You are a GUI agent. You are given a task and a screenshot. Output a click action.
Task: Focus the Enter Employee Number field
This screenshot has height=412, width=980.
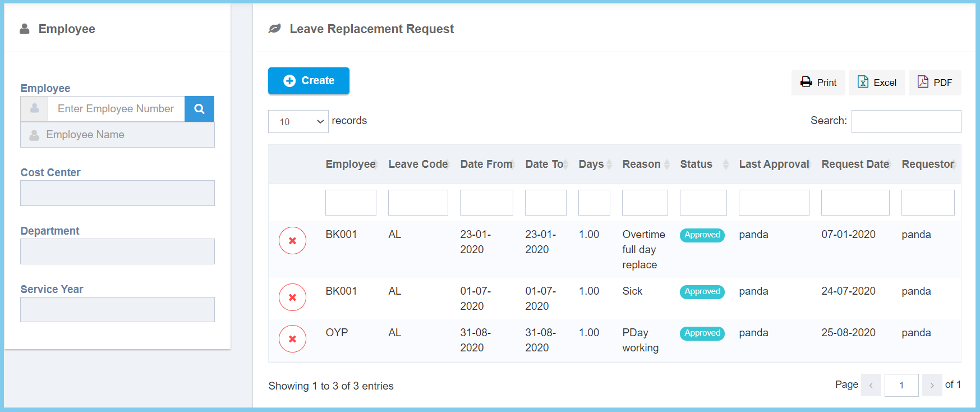[116, 109]
